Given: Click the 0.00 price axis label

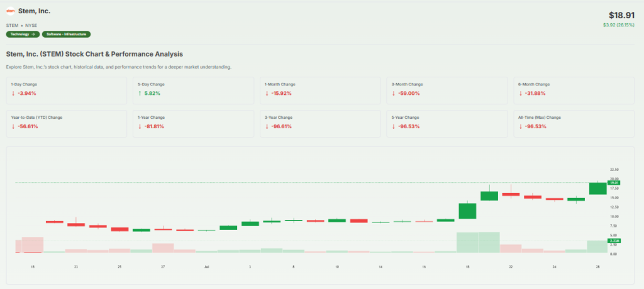Looking at the screenshot, I should (614, 254).
